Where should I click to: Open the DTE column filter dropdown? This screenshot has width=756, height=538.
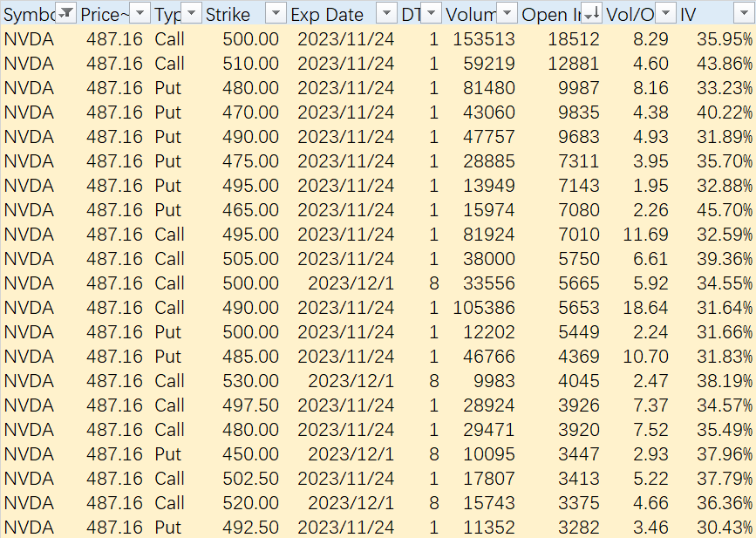click(x=431, y=13)
